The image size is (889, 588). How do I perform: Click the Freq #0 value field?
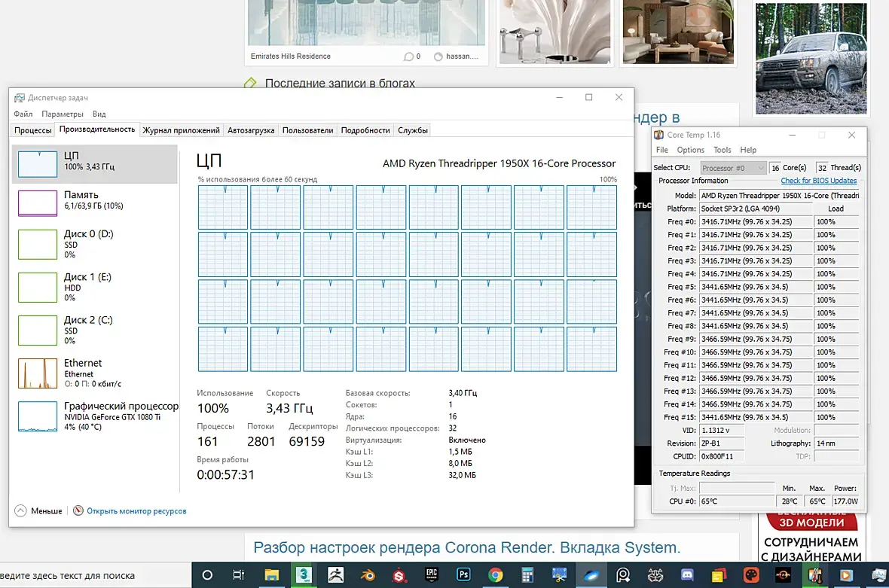[x=755, y=221]
